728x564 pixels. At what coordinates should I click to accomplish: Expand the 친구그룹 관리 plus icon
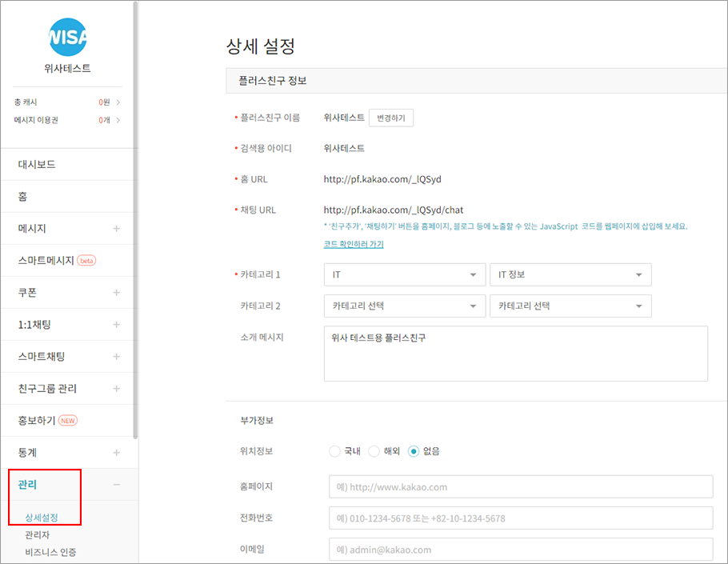pyautogui.click(x=116, y=389)
